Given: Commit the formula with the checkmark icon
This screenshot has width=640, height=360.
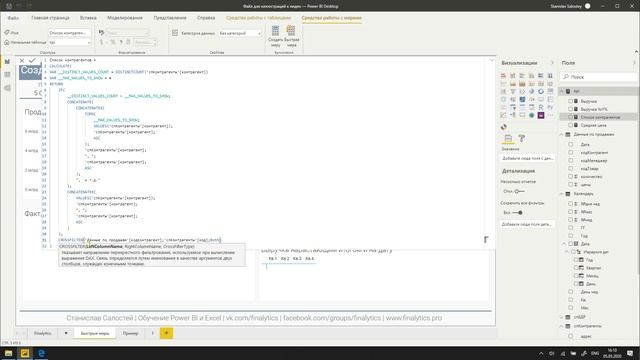Looking at the screenshot, I should click(x=32, y=60).
